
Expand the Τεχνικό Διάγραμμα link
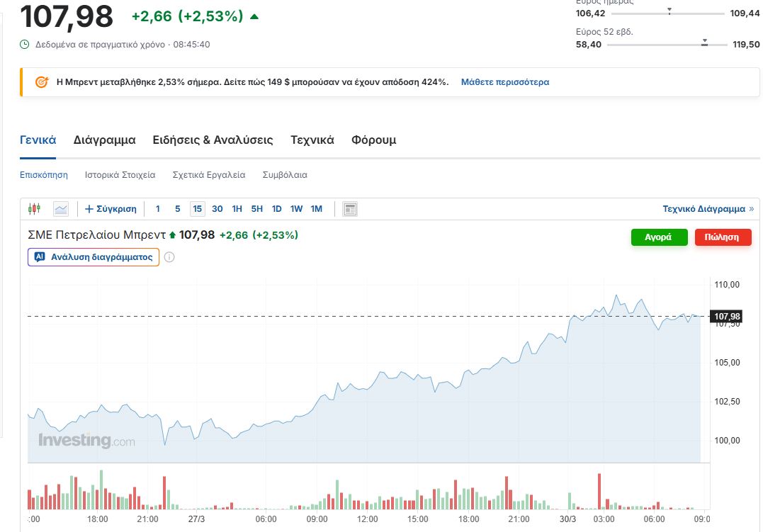point(708,209)
